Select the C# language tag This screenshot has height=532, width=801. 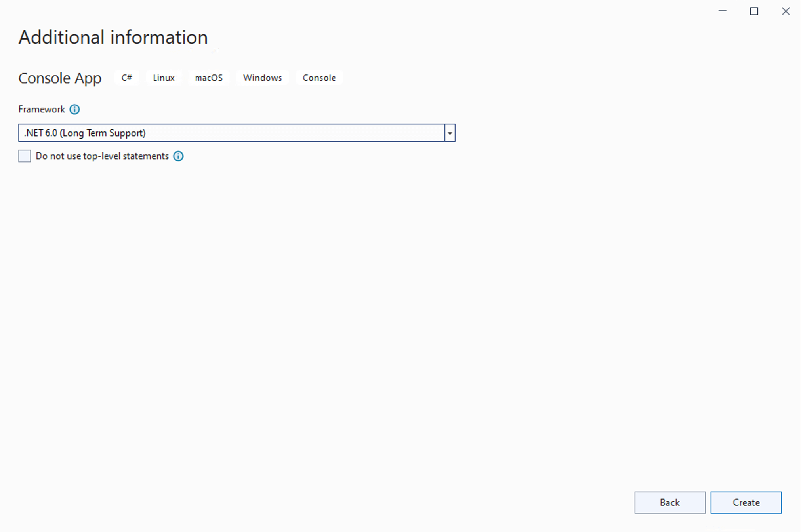click(126, 78)
